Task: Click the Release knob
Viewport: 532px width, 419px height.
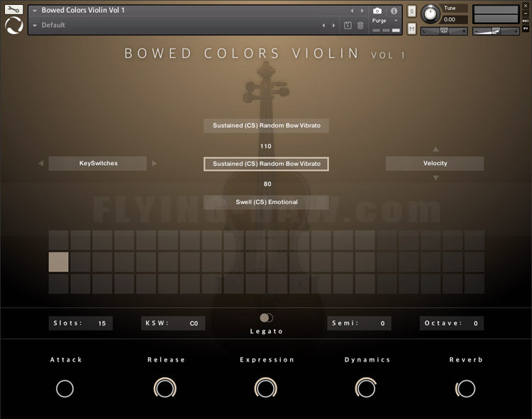Action: tap(165, 388)
